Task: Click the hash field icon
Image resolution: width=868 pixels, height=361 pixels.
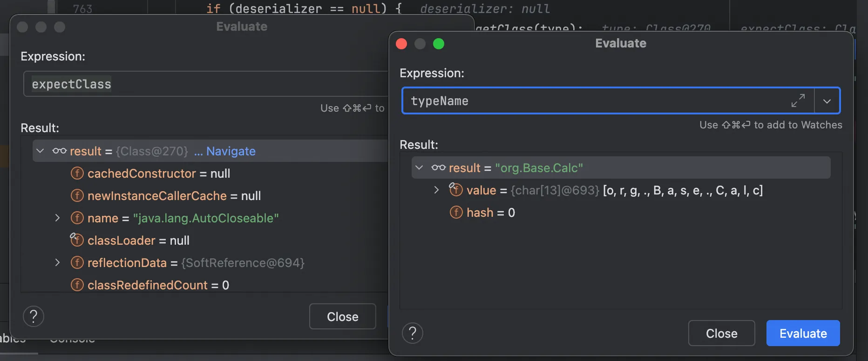Action: click(x=456, y=212)
